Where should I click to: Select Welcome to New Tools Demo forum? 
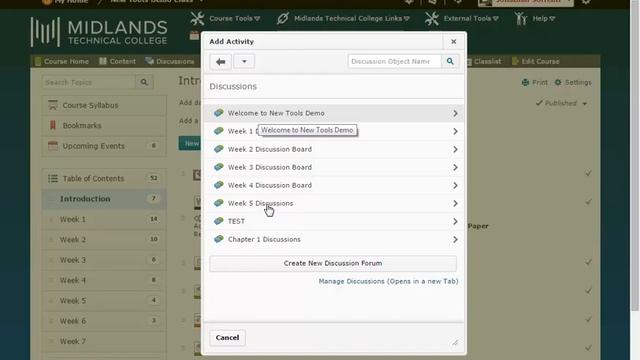[333, 113]
